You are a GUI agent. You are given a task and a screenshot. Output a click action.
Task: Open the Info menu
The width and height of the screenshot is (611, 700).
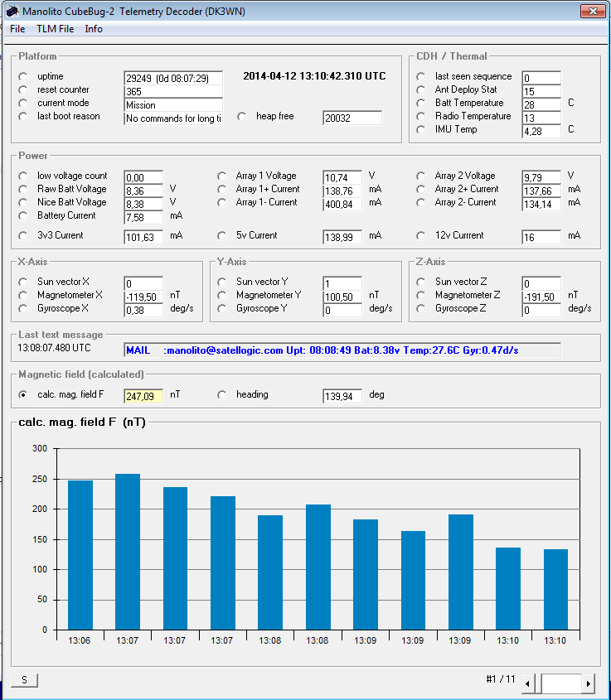click(x=94, y=29)
